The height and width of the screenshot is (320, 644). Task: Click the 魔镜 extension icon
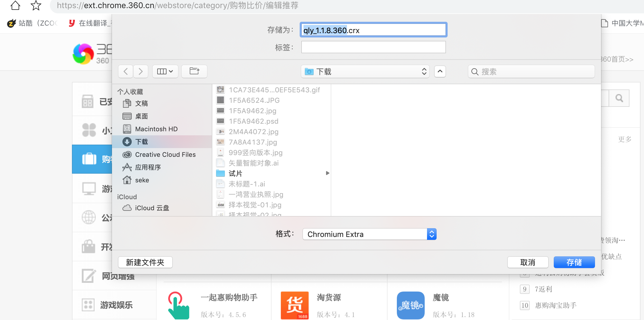[x=411, y=305]
